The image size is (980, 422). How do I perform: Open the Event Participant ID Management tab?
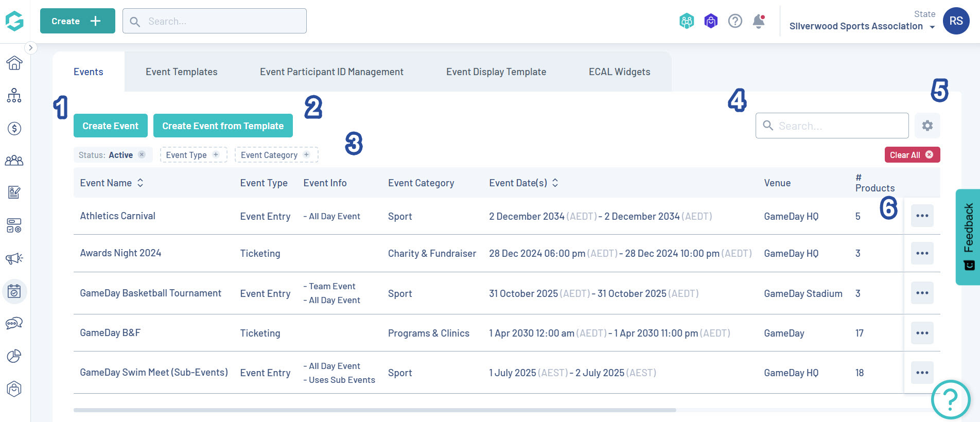pos(331,72)
